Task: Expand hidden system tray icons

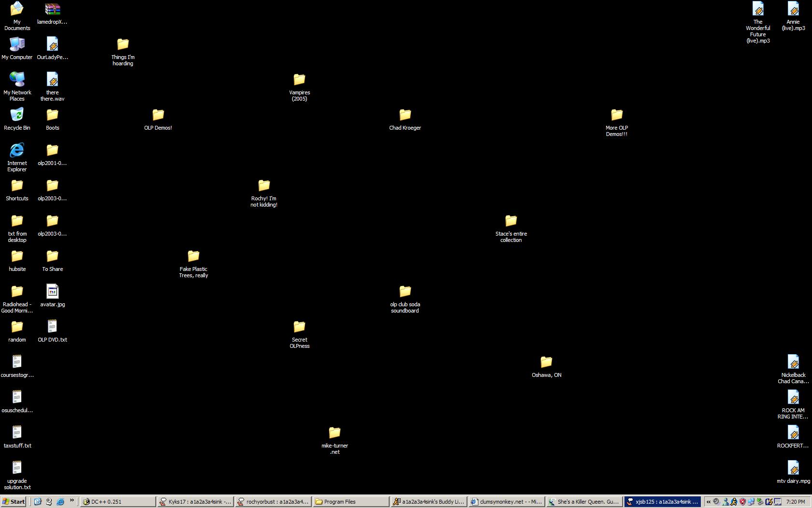Action: click(709, 502)
